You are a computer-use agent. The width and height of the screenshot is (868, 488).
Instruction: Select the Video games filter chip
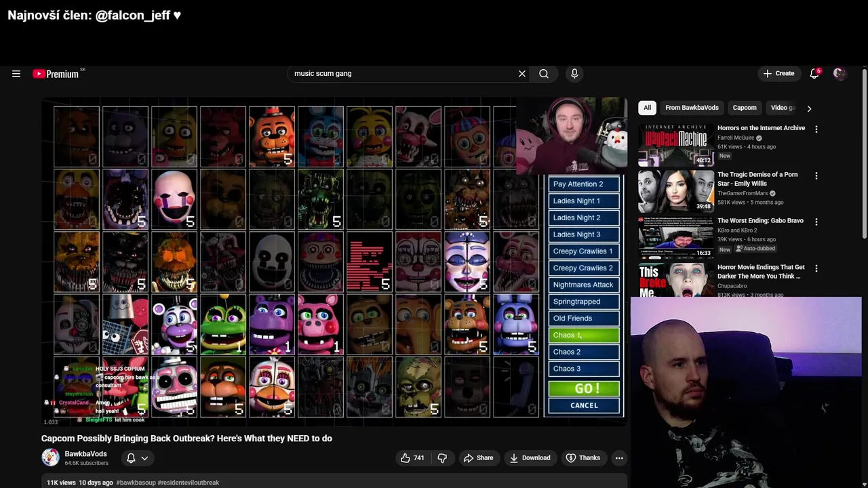pyautogui.click(x=783, y=108)
